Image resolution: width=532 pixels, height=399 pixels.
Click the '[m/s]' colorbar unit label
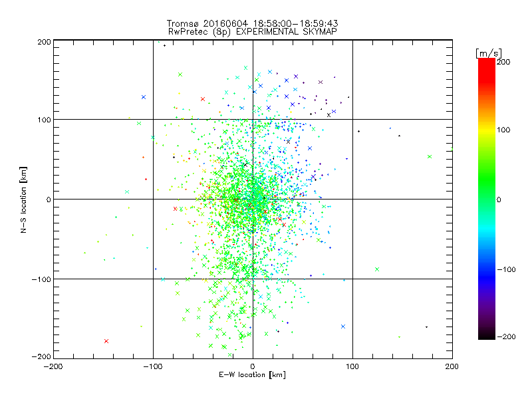489,53
